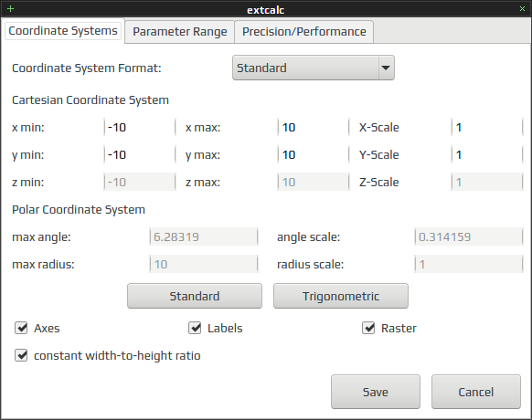Click the y min input field
Screen dimensions: 532x420
click(140, 155)
